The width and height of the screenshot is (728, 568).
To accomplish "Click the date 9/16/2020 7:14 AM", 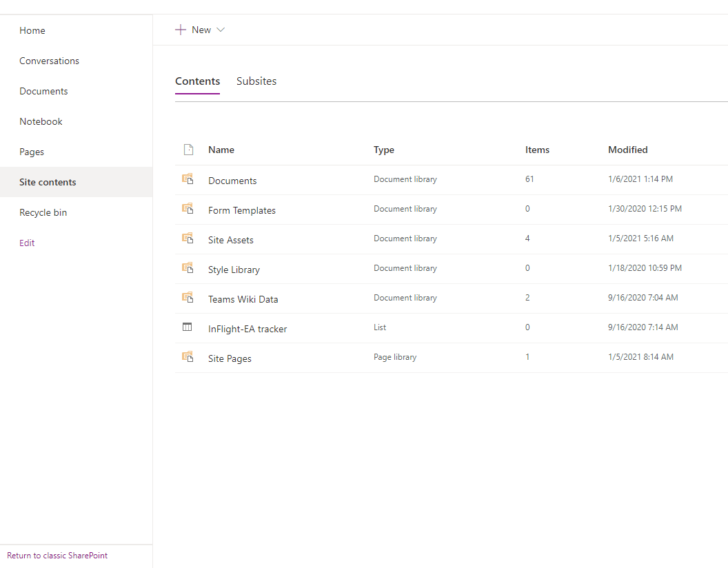I will pos(643,327).
